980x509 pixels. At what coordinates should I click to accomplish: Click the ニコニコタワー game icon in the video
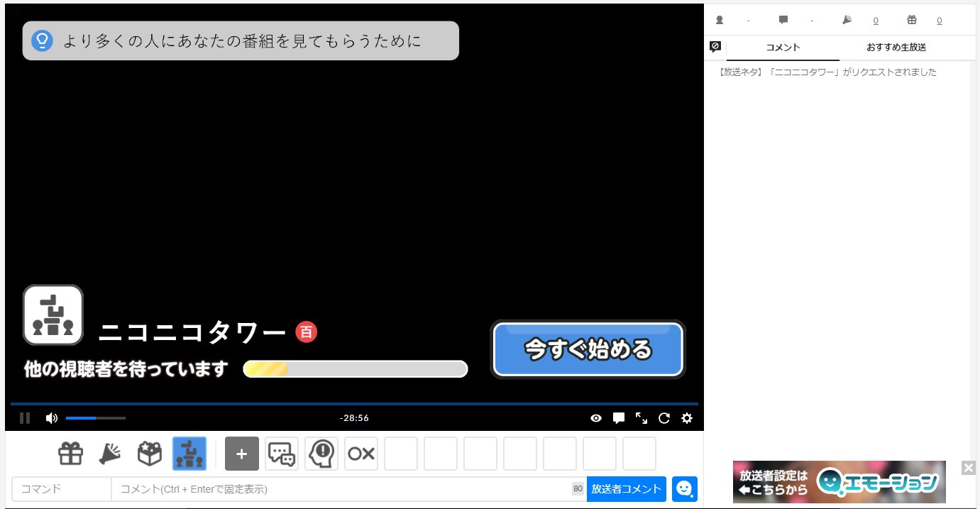click(x=53, y=314)
